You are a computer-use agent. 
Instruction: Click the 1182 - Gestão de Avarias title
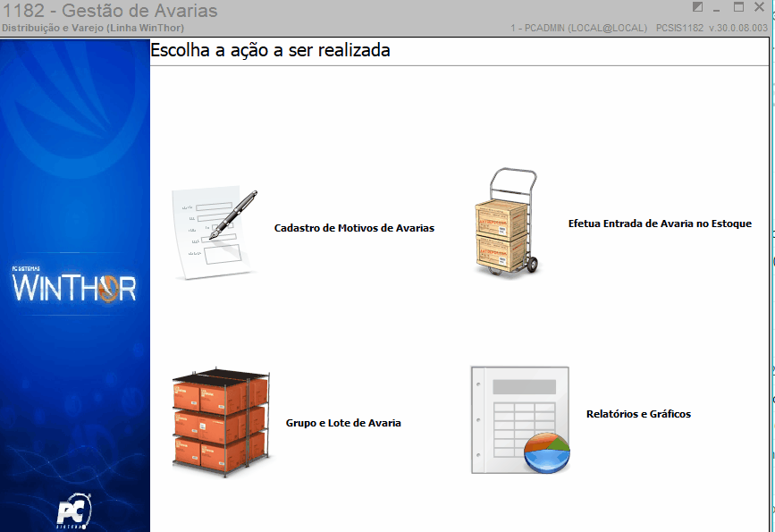click(110, 11)
